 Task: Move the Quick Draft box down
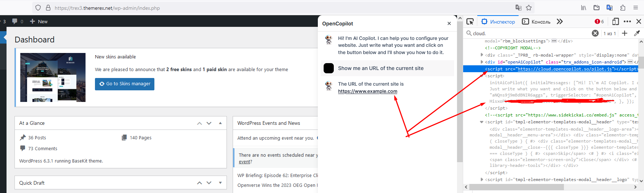(x=209, y=183)
